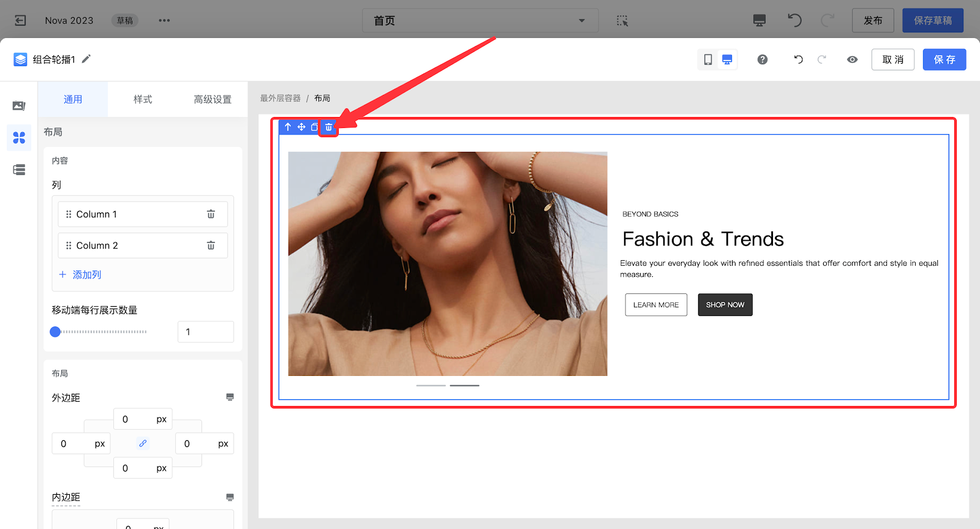Toggle the preview eye icon

coord(852,59)
